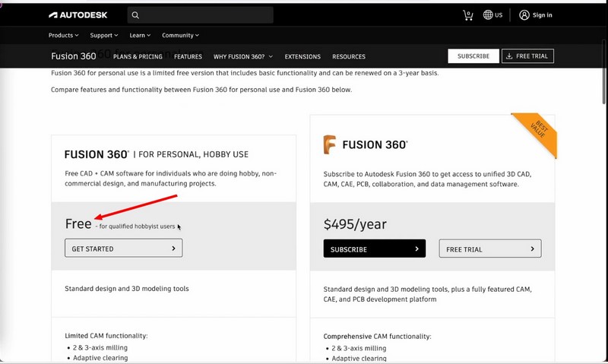Screen dimensions: 608x364
Task: Expand the Support dropdown menu
Action: (103, 35)
